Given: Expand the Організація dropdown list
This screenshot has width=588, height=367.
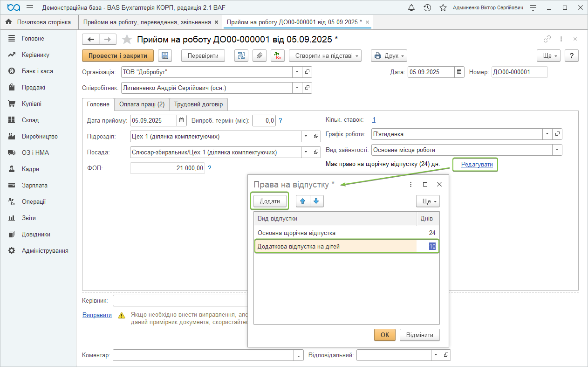Looking at the screenshot, I should (x=297, y=72).
